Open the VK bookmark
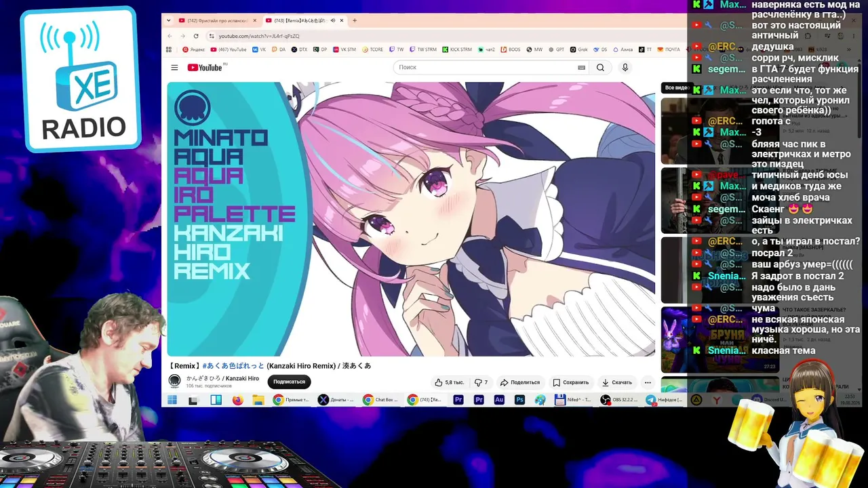 click(259, 49)
